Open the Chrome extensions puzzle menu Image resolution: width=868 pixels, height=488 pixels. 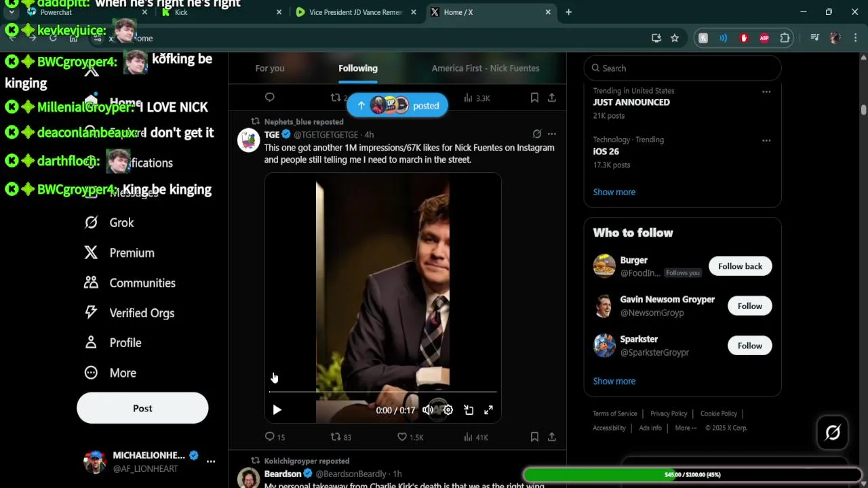(x=785, y=39)
